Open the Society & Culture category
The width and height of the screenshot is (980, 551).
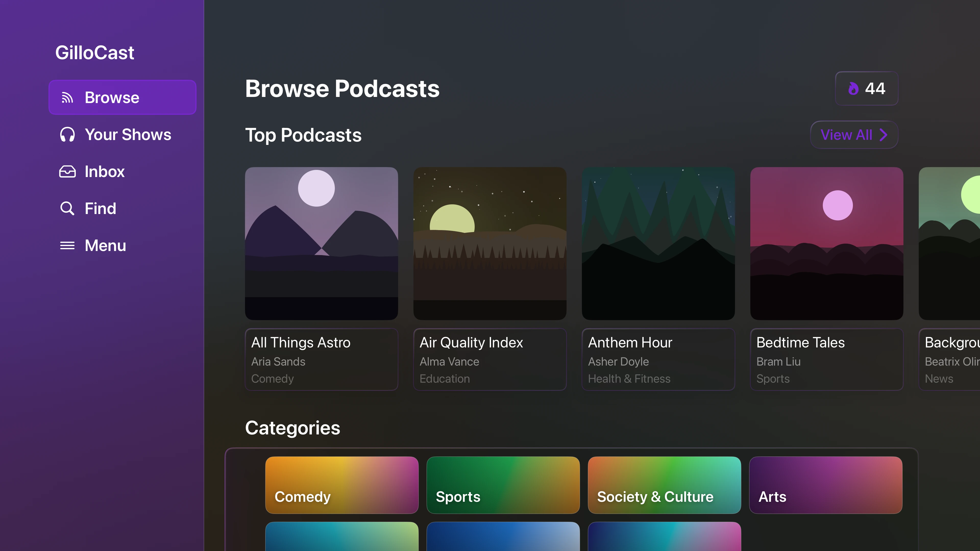click(x=664, y=485)
